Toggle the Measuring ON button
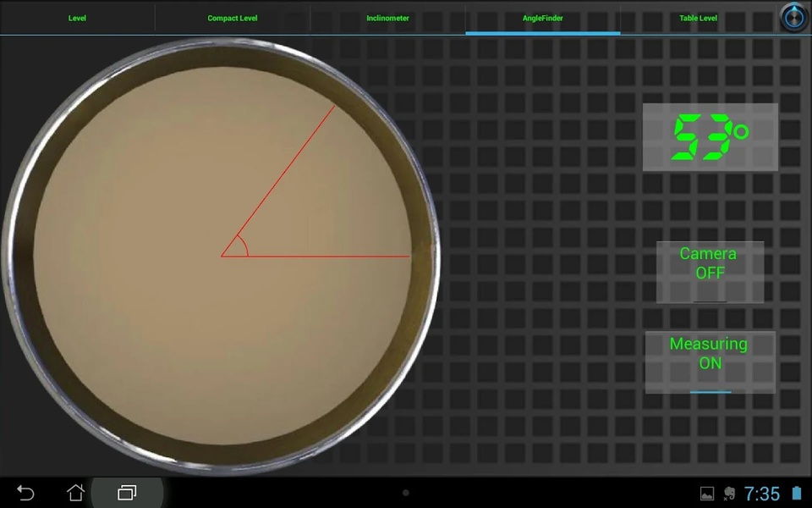 710,362
